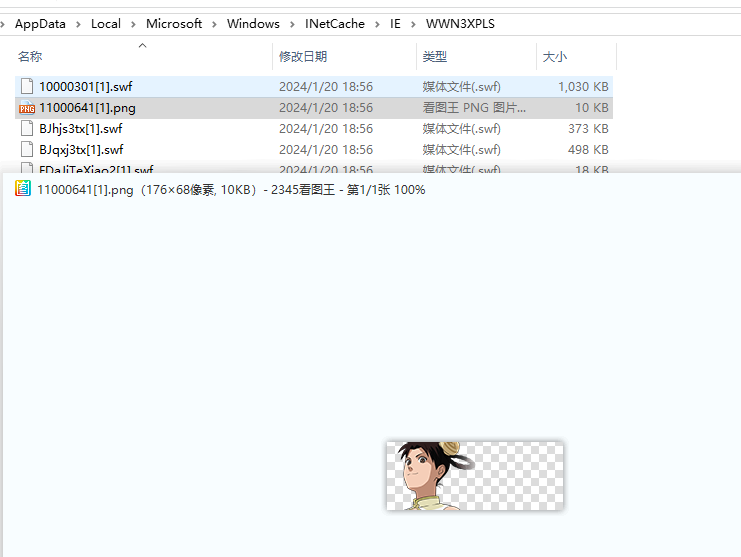Screen dimensions: 741x557
Task: Sort by 修改日期 column header
Action: 303,57
